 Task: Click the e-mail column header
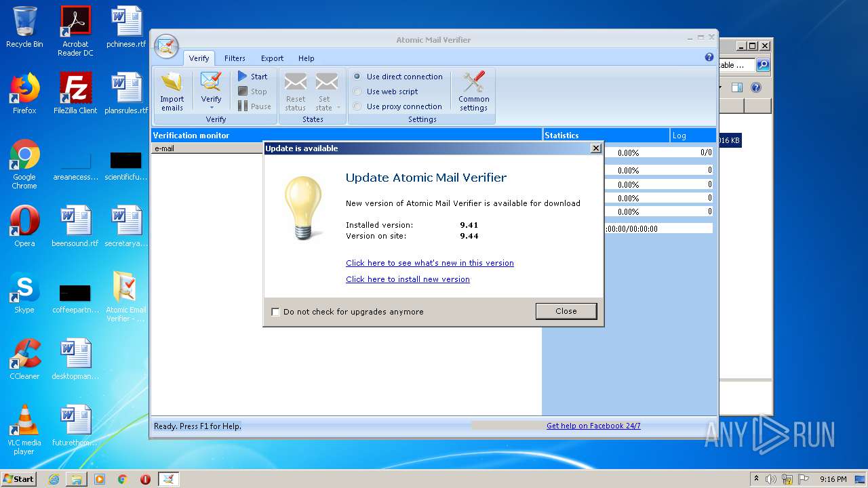pyautogui.click(x=207, y=148)
